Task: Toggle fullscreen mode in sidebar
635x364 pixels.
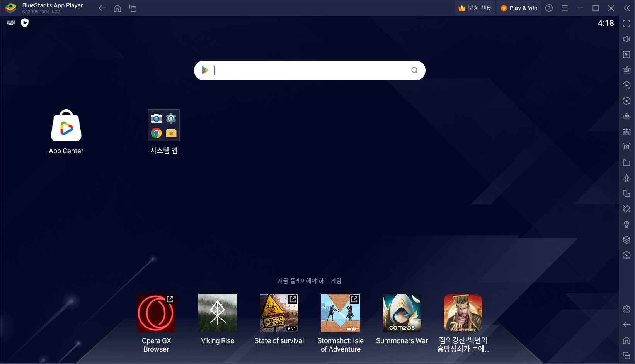Action: [x=626, y=24]
